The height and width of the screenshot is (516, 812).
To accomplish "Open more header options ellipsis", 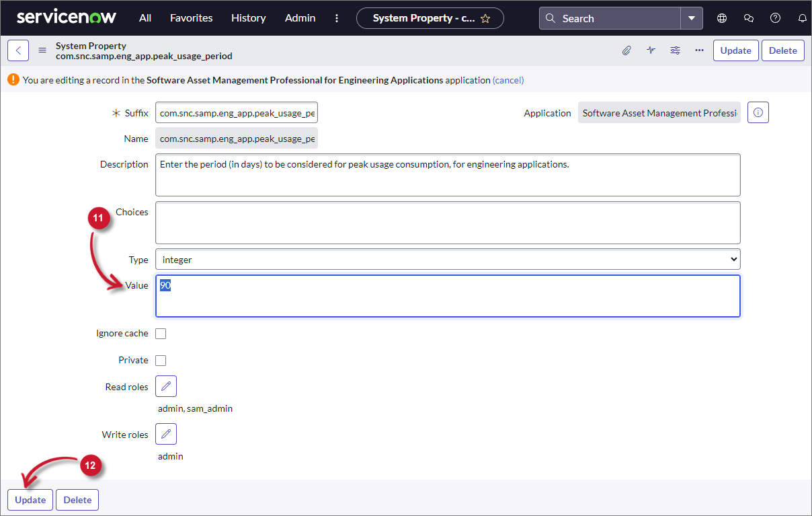I will point(699,50).
